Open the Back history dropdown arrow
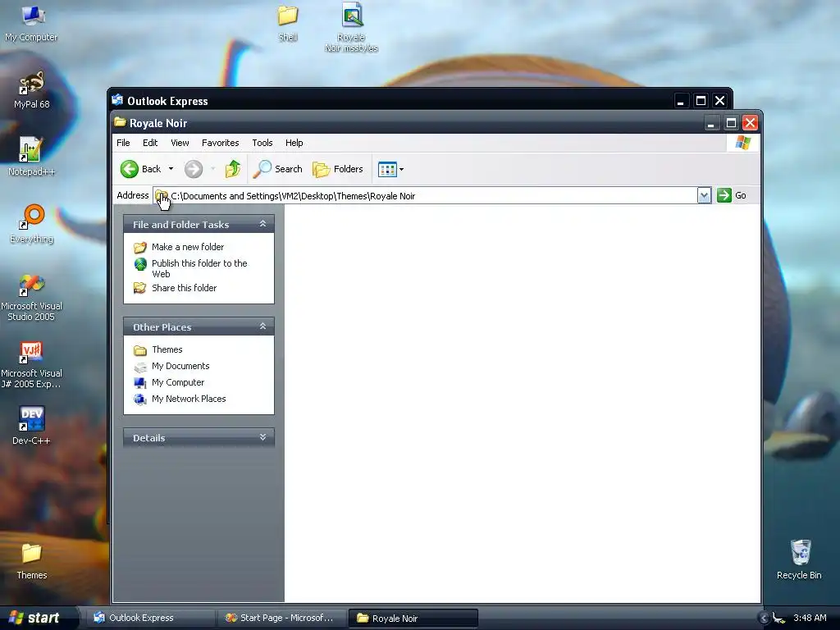The height and width of the screenshot is (630, 840). (x=171, y=169)
